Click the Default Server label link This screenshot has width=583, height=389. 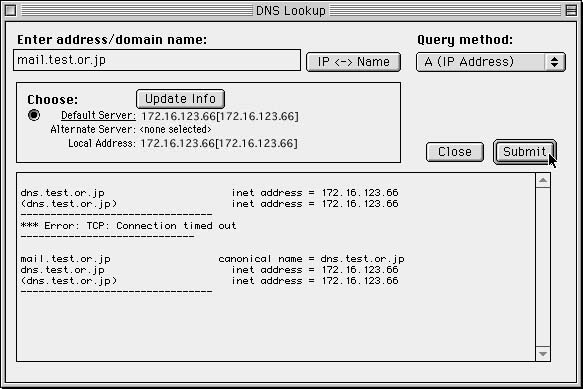pyautogui.click(x=99, y=116)
